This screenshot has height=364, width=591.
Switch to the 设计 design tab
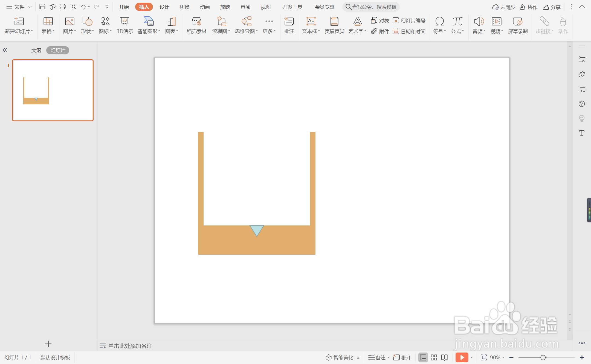click(164, 7)
